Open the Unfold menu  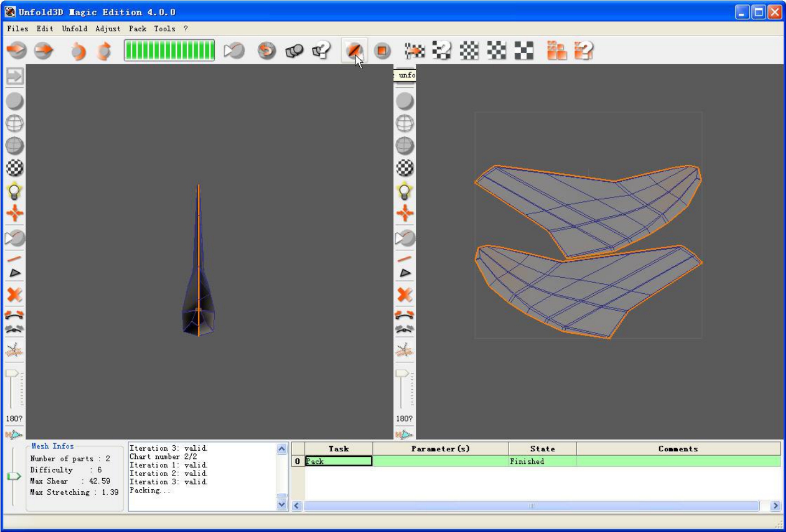[75, 29]
